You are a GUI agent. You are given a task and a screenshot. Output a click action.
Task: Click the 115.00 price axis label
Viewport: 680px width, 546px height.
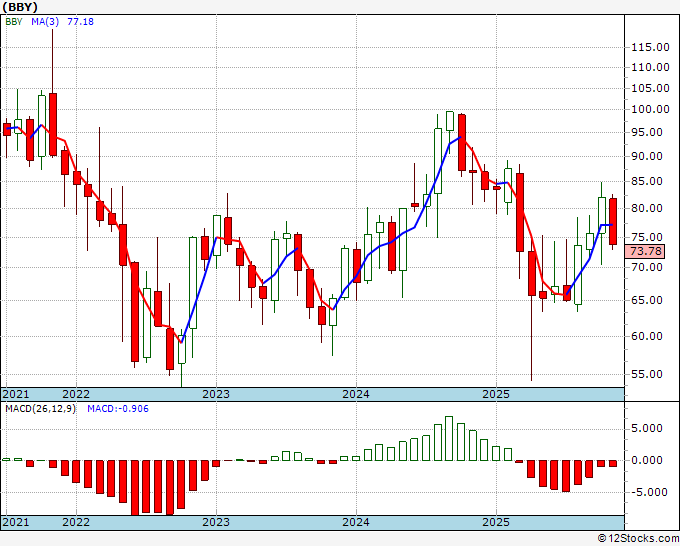[x=650, y=47]
